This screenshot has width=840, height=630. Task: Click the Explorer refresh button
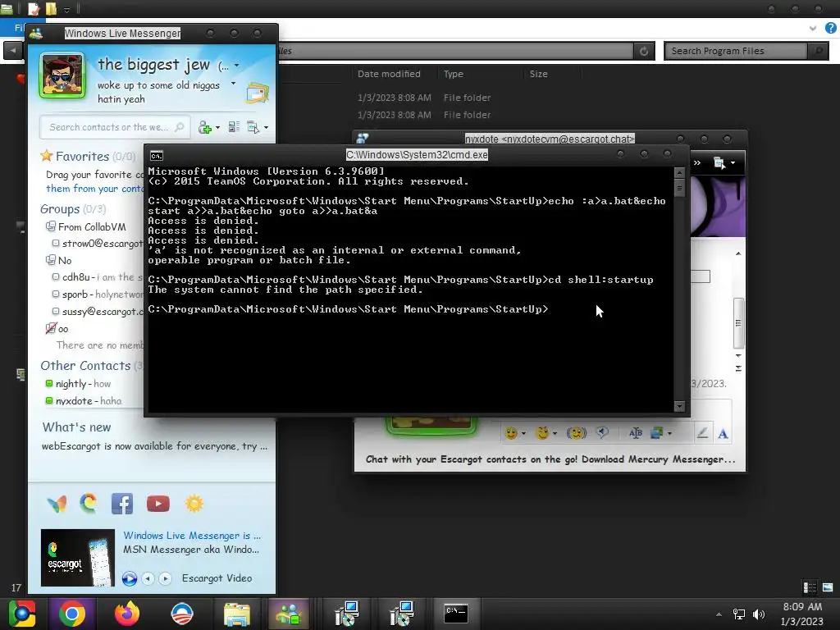pyautogui.click(x=644, y=51)
